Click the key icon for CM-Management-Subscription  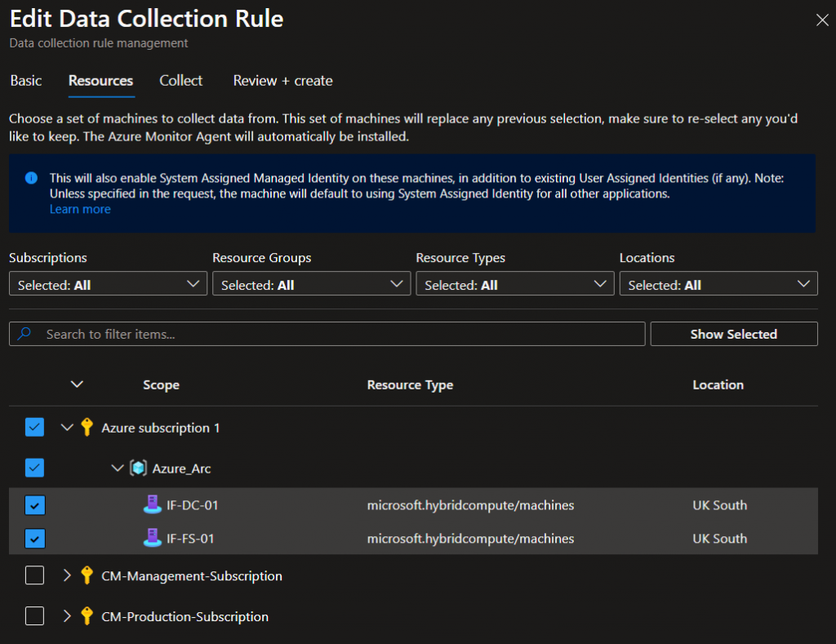(x=87, y=575)
